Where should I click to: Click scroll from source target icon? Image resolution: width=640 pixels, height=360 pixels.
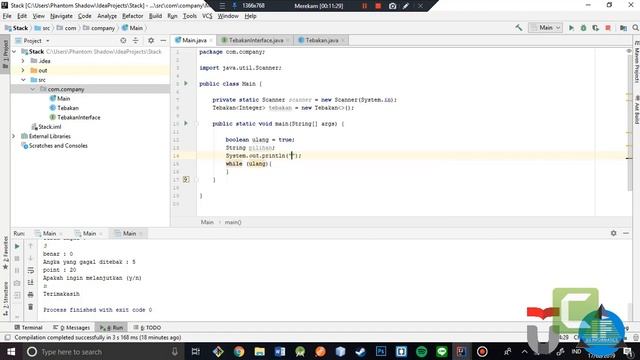click(x=123, y=41)
